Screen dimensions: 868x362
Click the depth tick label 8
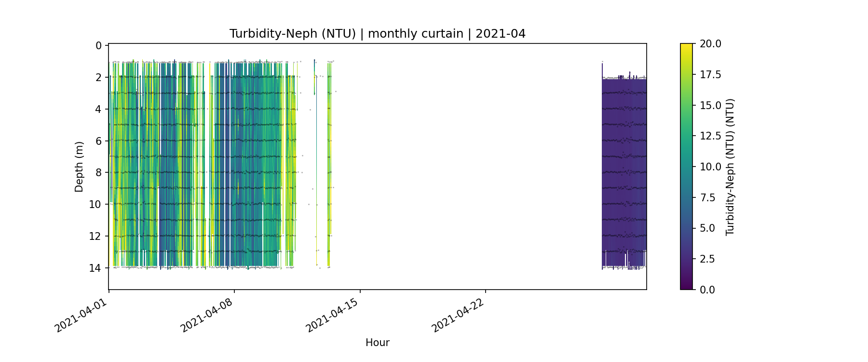[98, 173]
